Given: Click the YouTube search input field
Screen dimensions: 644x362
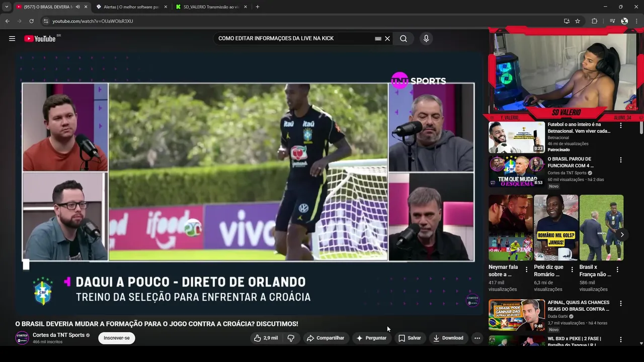Looking at the screenshot, I should 294,38.
